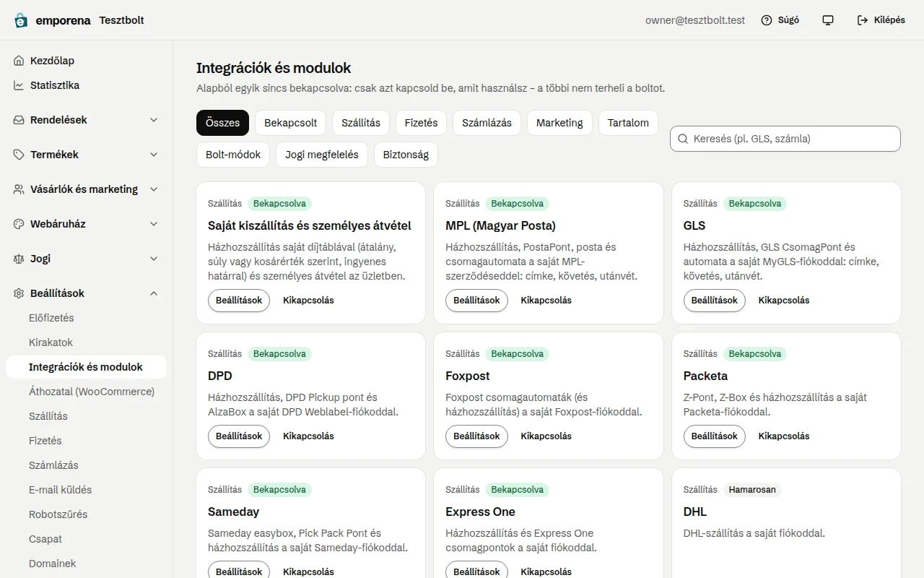The width and height of the screenshot is (924, 578).
Task: Filter integrations by Fizetés tab
Action: tap(421, 123)
